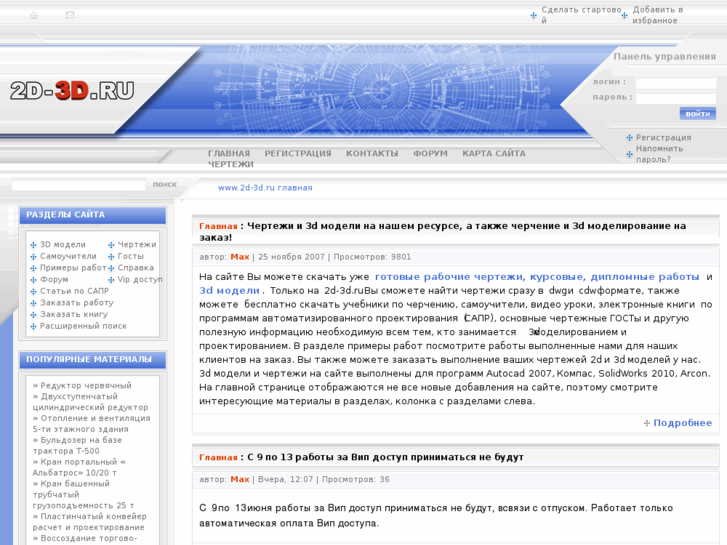The image size is (727, 545).
Task: Click the icon beside Сделать стартовой
Action: (534, 15)
